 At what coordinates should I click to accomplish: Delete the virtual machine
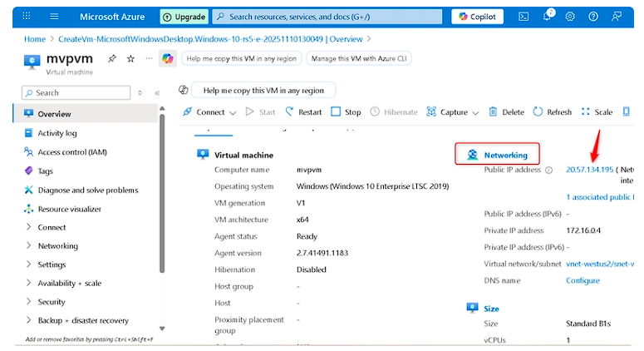[x=506, y=112]
